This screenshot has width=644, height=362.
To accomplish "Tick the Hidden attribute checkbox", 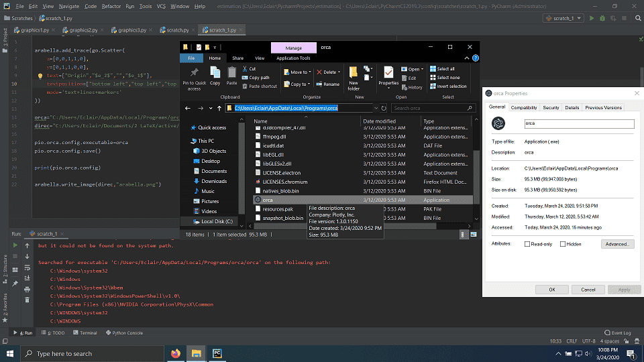I will click(561, 244).
